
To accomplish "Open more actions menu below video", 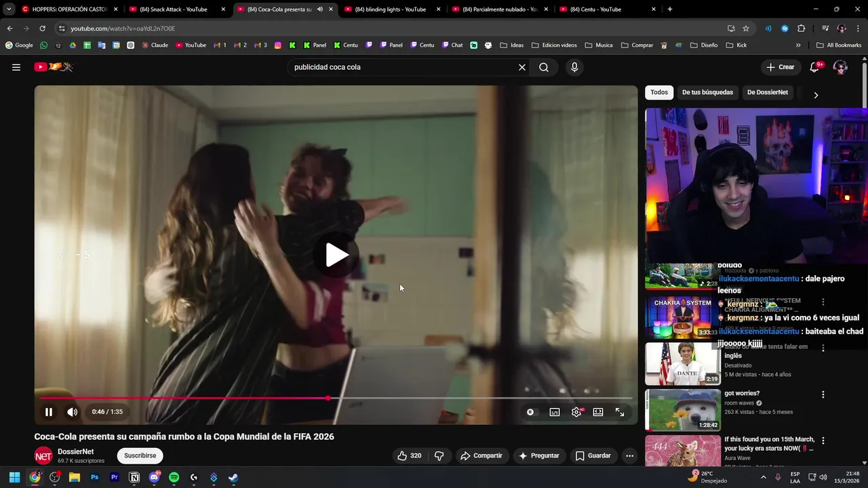I will 629,455.
